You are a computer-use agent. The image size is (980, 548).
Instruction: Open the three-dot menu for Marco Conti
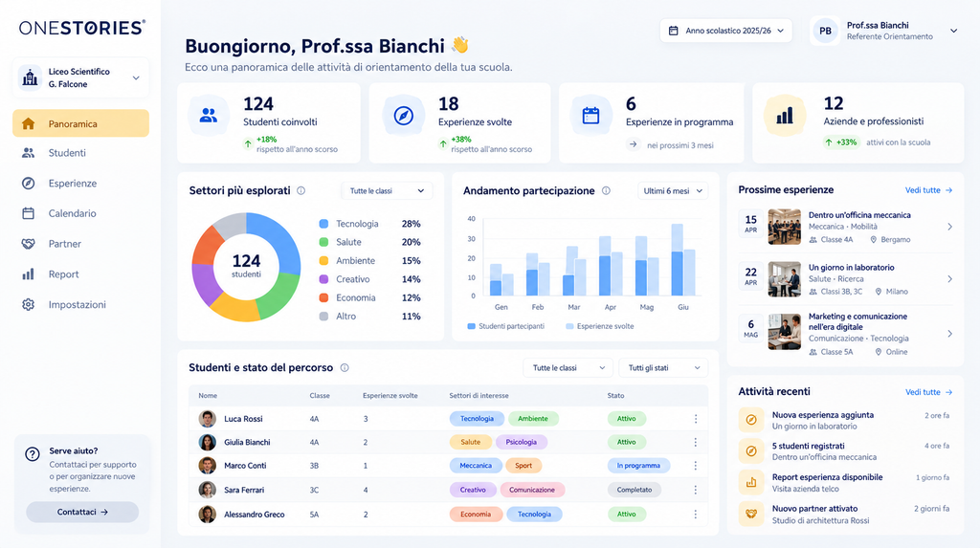(696, 466)
